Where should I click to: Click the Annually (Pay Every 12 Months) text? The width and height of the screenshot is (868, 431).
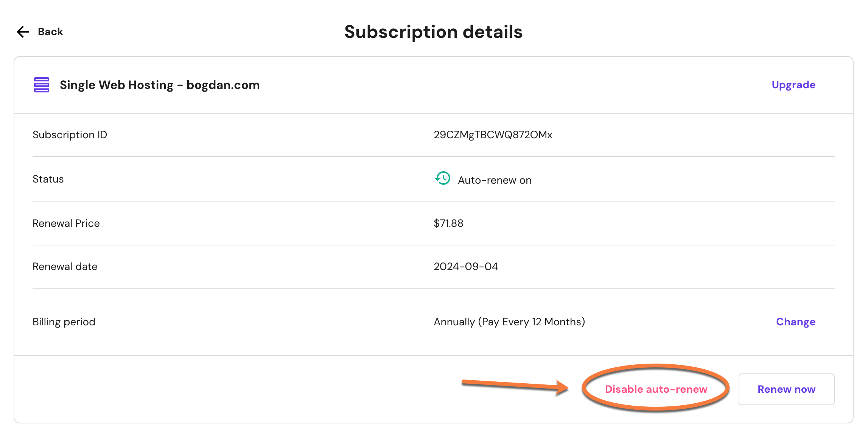pos(509,322)
